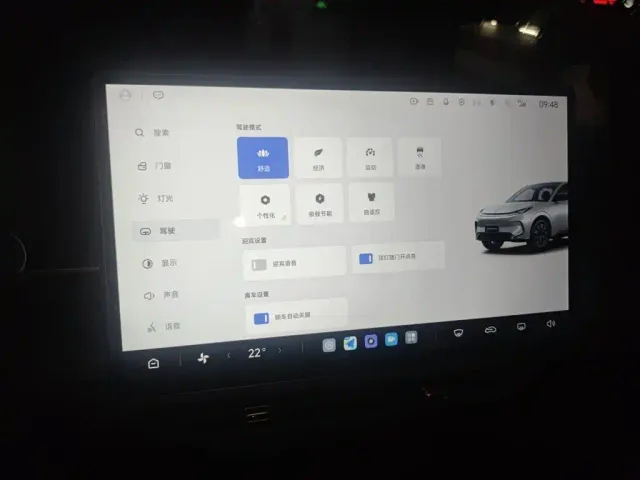
Task: Select the 运动 sport drive mode
Action: click(x=370, y=157)
